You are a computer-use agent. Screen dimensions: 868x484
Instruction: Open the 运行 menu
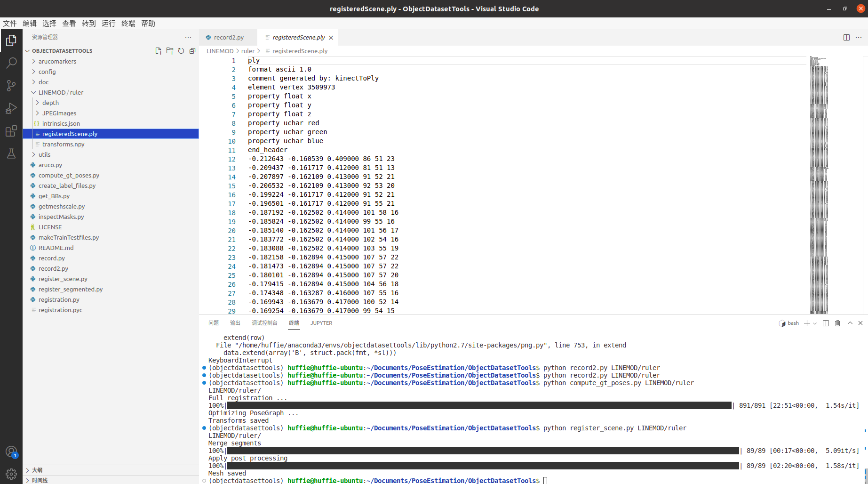[108, 23]
